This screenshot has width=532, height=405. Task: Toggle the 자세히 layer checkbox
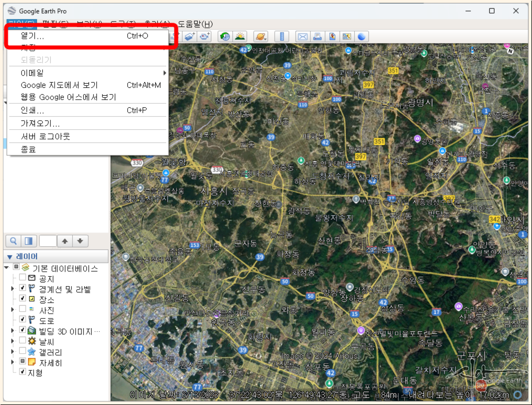(x=23, y=361)
